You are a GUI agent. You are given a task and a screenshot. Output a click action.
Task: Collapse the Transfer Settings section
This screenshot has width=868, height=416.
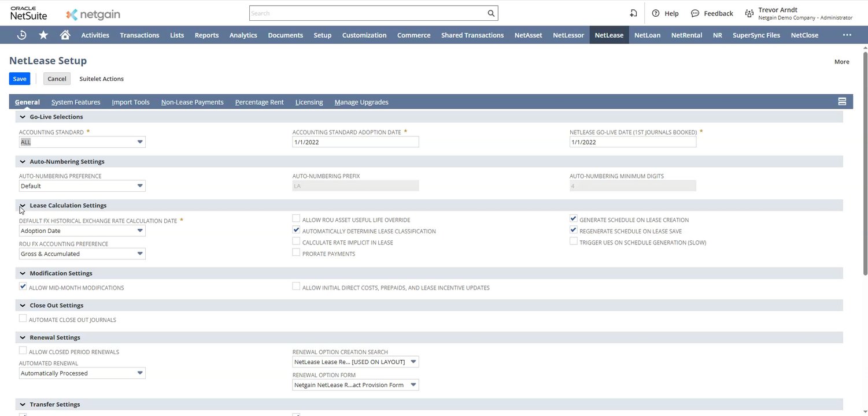point(23,405)
